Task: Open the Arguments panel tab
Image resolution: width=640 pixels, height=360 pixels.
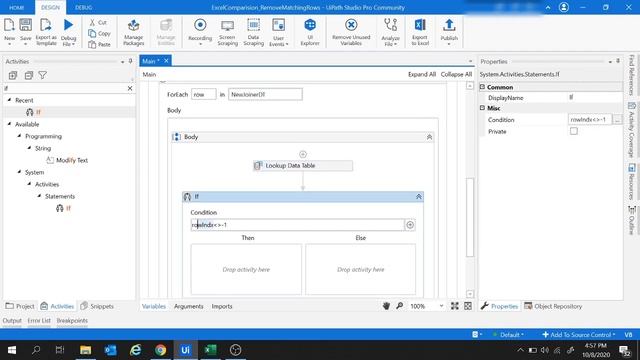Action: coord(189,306)
